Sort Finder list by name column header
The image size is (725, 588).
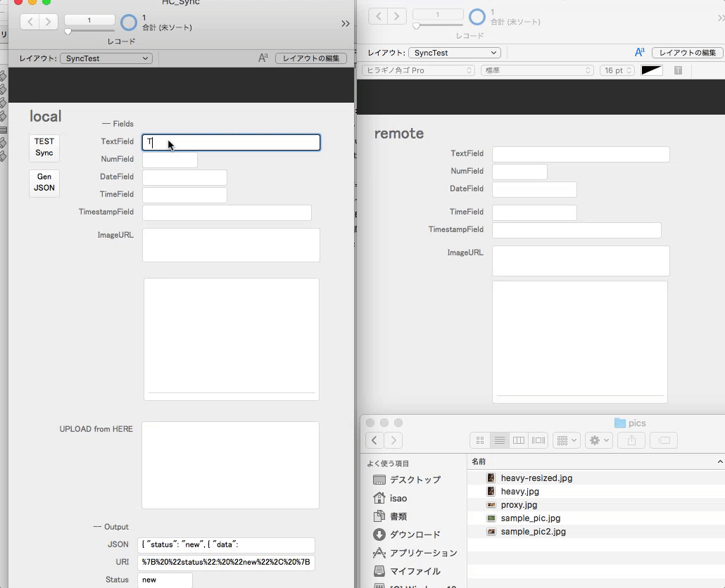[596, 461]
